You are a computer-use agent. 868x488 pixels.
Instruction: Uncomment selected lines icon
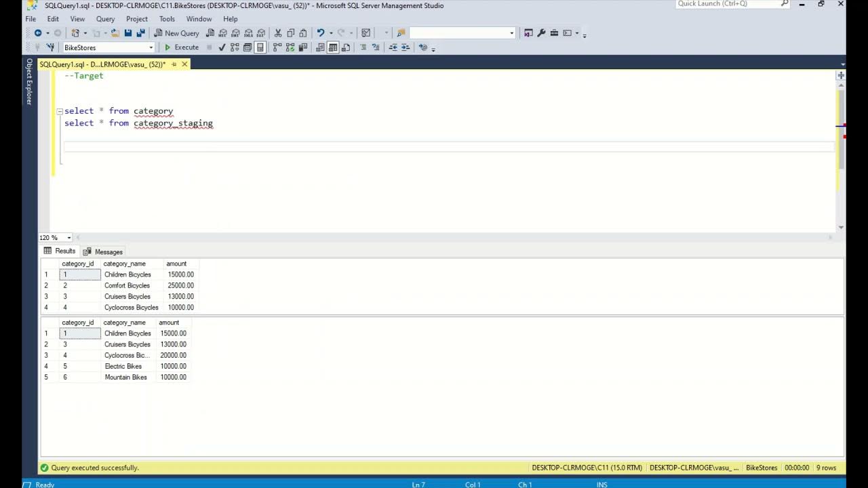tap(376, 47)
